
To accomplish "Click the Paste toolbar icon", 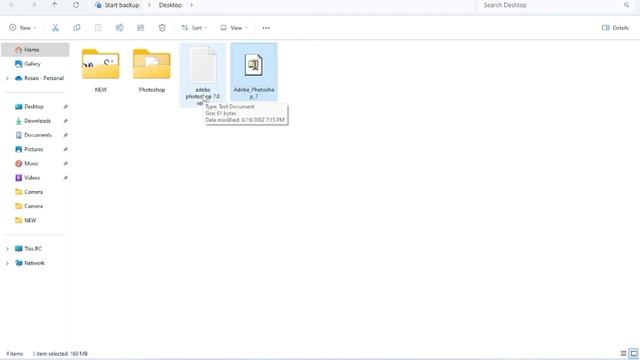I will coord(98,28).
